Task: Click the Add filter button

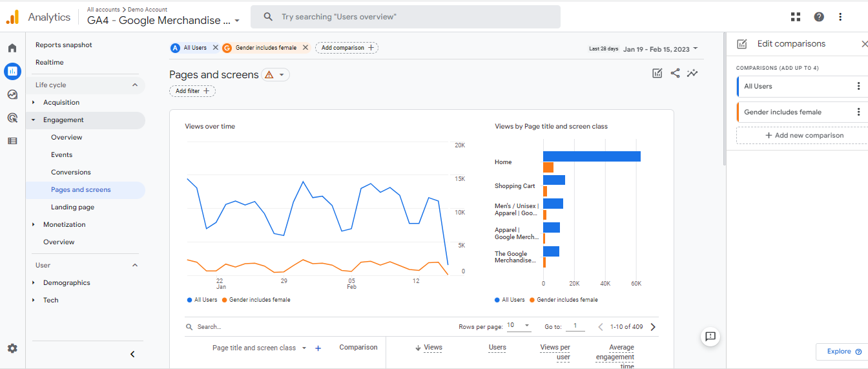Action: [x=192, y=91]
